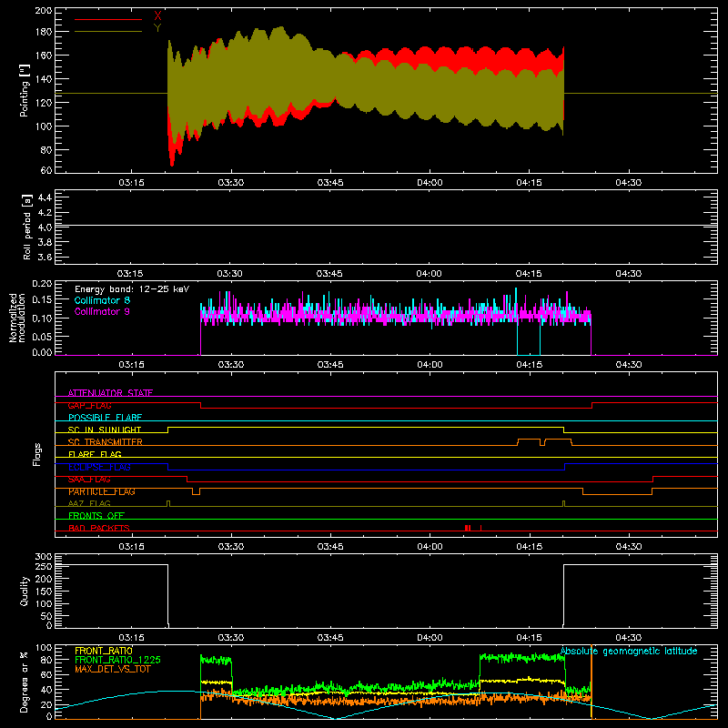Select the PARTICLE_FLAG label

click(102, 491)
